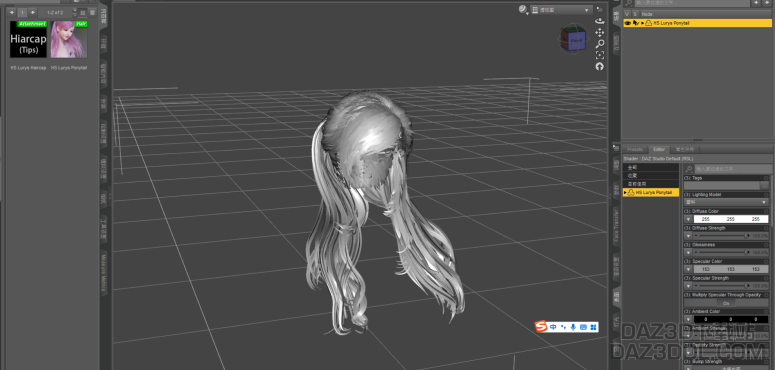
Task: Expand HS Lurys Ponytail node in Scene tree
Action: (643, 23)
